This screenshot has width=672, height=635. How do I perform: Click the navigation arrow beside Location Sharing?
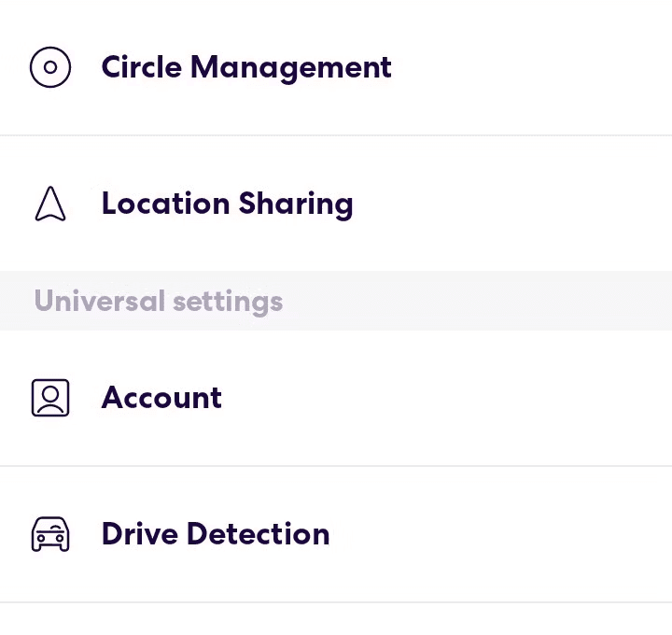click(x=50, y=204)
